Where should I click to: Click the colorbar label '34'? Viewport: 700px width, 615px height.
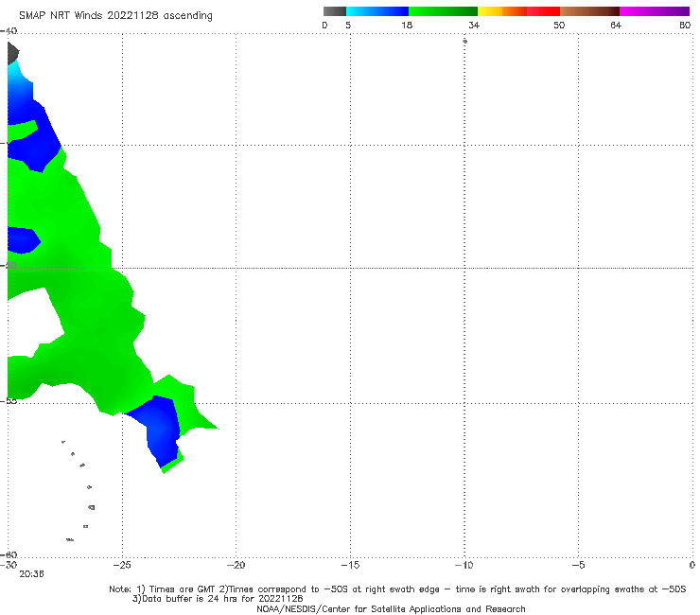474,25
